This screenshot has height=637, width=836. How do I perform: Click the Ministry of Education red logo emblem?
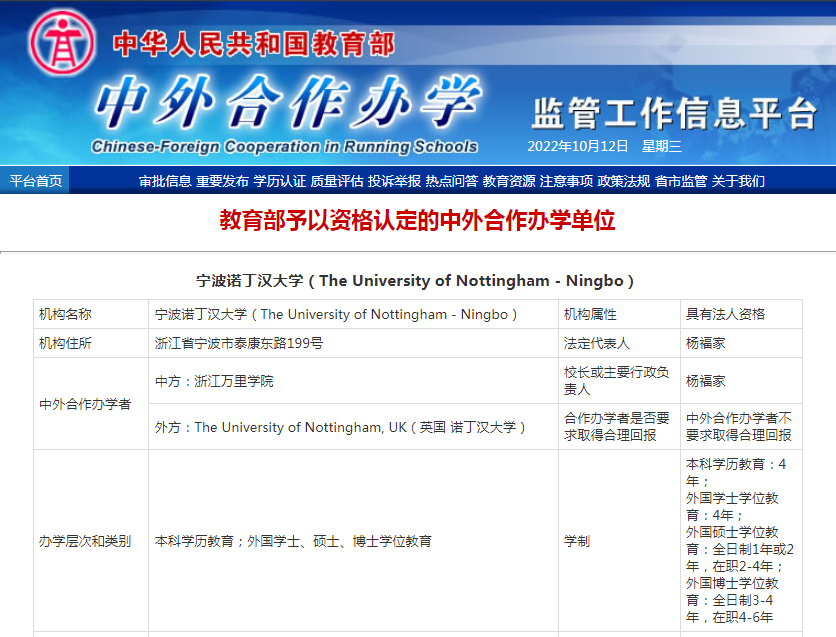[x=62, y=44]
